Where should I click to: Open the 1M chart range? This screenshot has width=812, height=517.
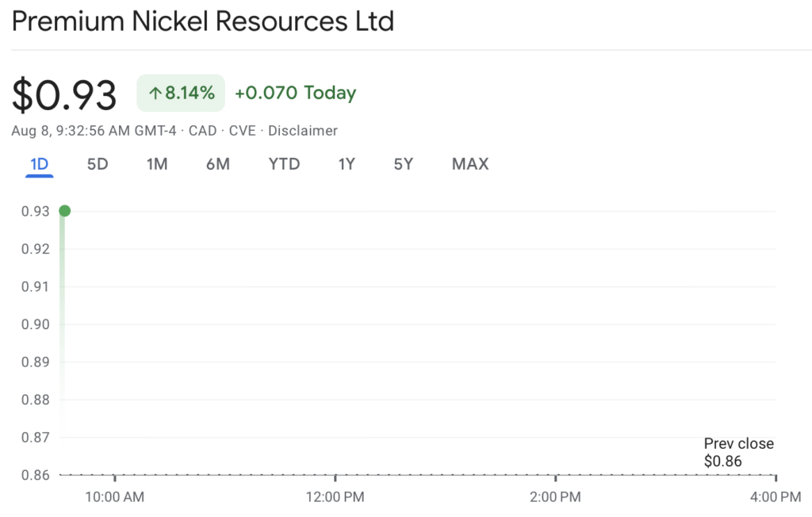point(157,164)
